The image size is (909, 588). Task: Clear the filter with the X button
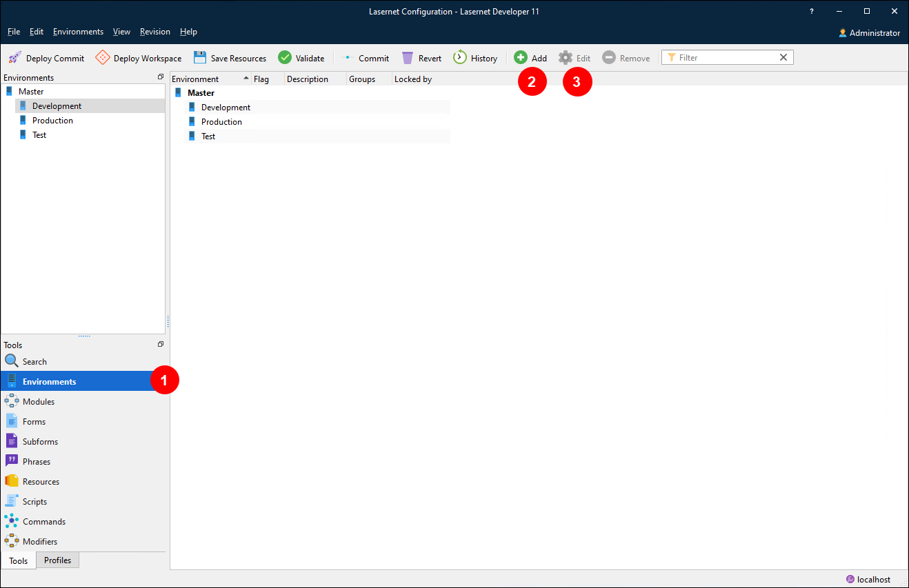pyautogui.click(x=783, y=58)
